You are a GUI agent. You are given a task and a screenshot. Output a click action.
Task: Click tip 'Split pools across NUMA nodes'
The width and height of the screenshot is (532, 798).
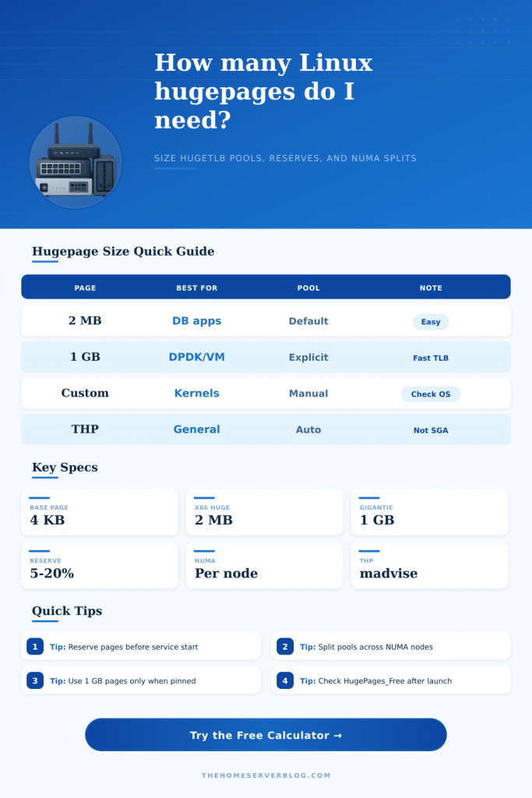tap(390, 646)
